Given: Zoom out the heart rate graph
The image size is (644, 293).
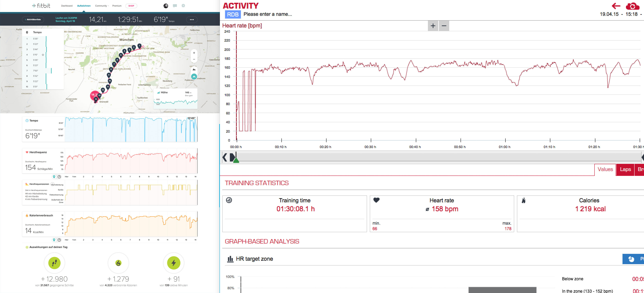Looking at the screenshot, I should 444,26.
